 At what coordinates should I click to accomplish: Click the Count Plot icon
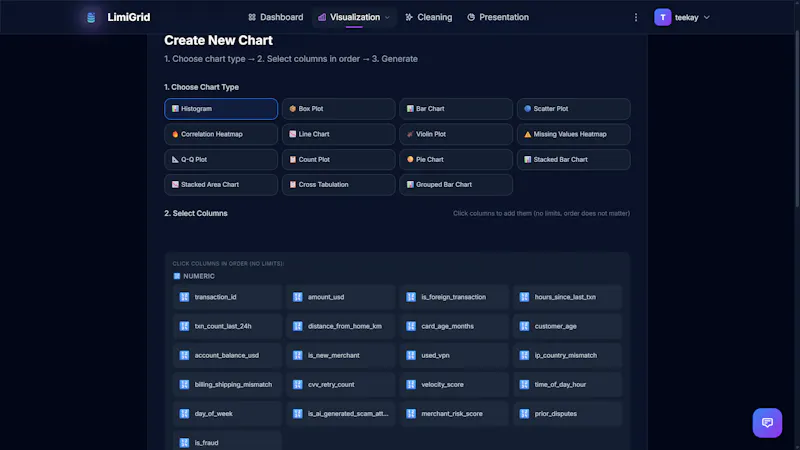[293, 160]
